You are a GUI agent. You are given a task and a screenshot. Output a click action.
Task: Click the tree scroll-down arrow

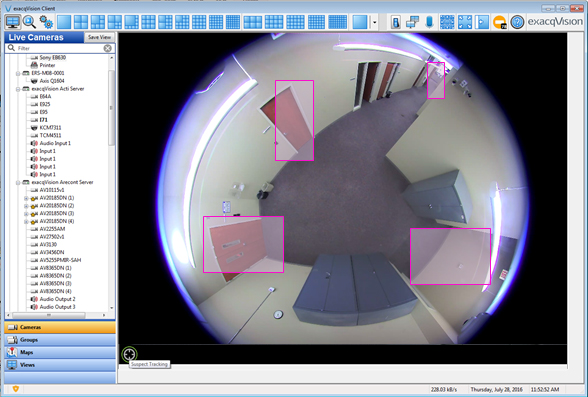(x=111, y=308)
